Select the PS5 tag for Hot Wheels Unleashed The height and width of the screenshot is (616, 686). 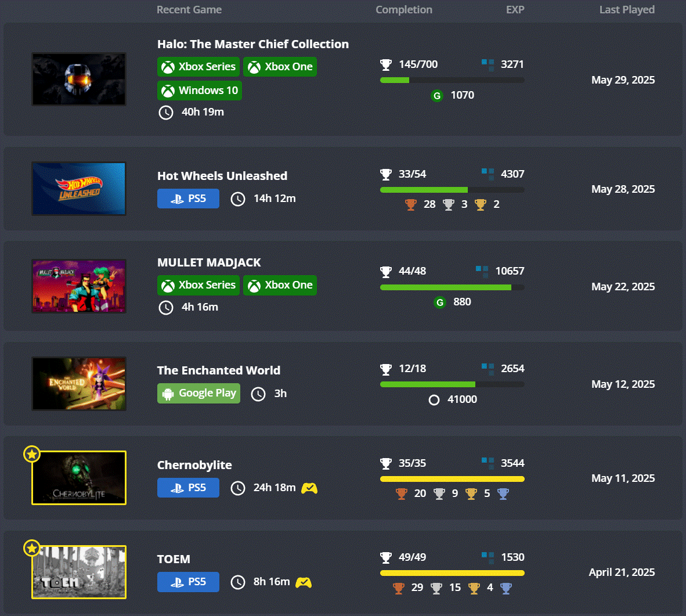[188, 199]
